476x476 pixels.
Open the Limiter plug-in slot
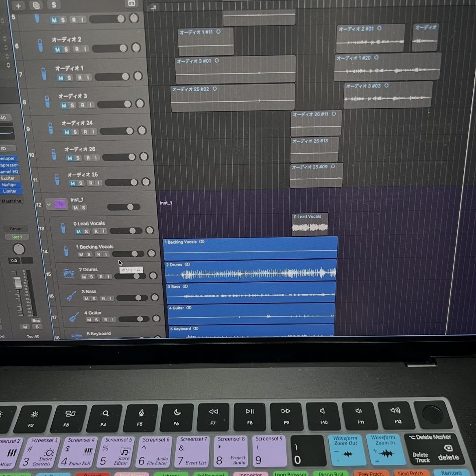click(x=10, y=191)
